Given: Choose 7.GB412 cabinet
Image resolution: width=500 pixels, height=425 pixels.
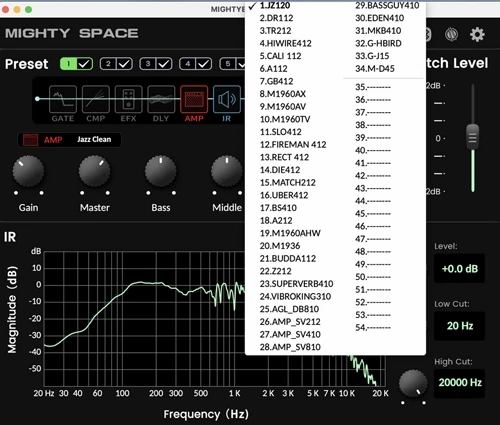Looking at the screenshot, I should 276,81.
